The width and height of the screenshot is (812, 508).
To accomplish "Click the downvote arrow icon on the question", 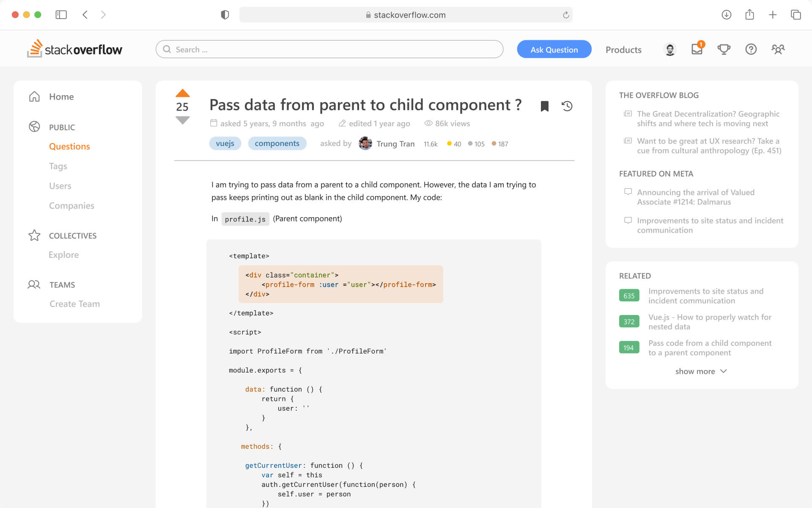I will point(182,120).
